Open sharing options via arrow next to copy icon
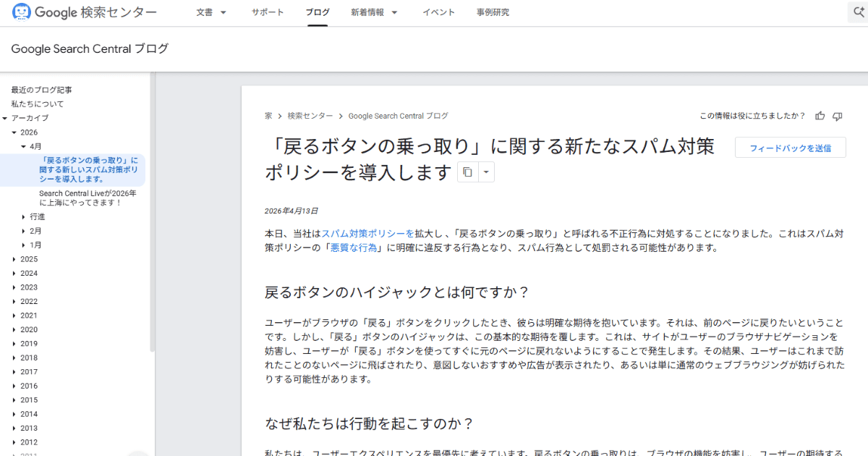The width and height of the screenshot is (868, 456). 486,172
